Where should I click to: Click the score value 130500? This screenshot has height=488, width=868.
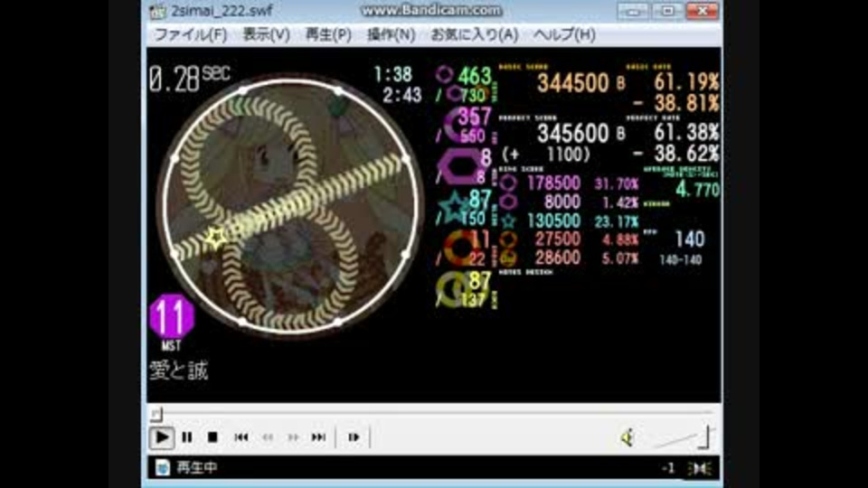553,221
